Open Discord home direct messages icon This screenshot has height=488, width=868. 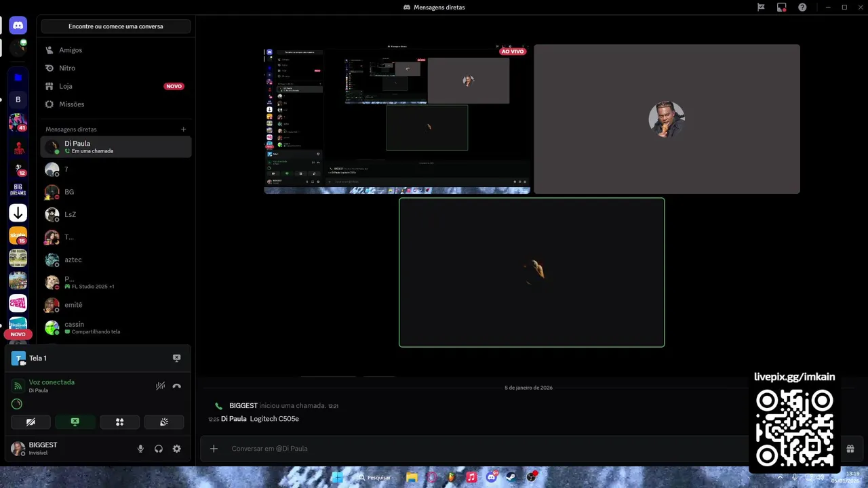pos(18,26)
